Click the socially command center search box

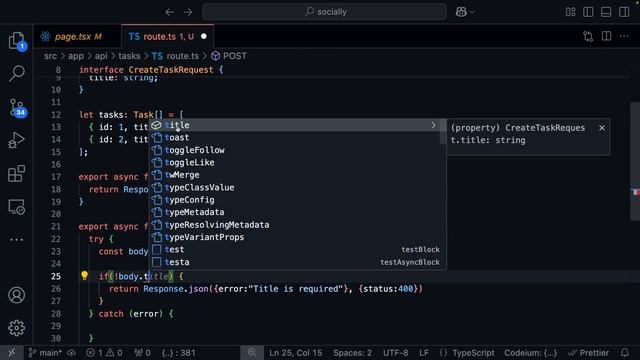[x=324, y=12]
